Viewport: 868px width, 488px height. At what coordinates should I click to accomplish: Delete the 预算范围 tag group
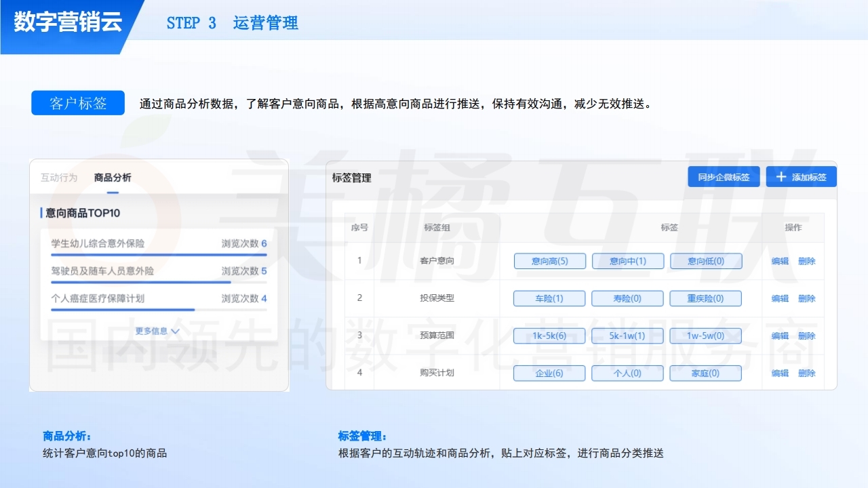(x=807, y=335)
